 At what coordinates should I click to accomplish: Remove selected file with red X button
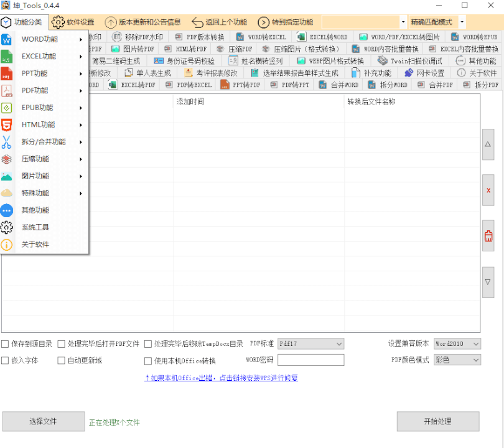click(x=488, y=190)
